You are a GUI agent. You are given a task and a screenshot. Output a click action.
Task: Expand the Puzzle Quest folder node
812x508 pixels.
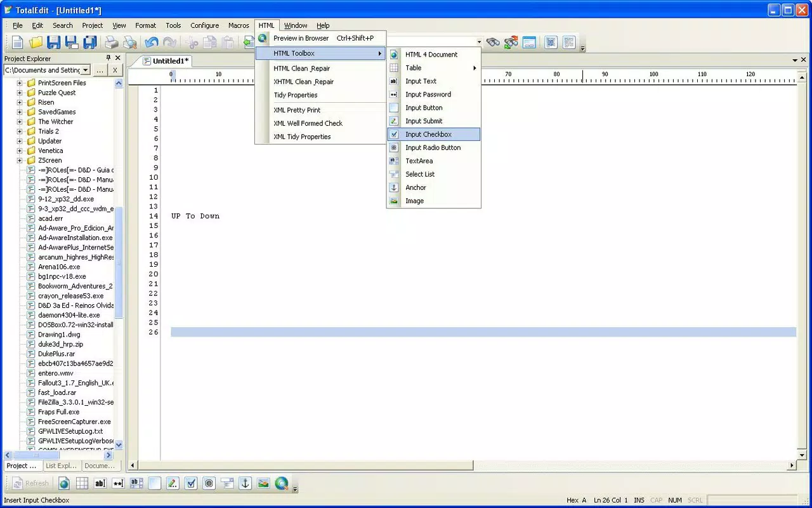pos(20,93)
